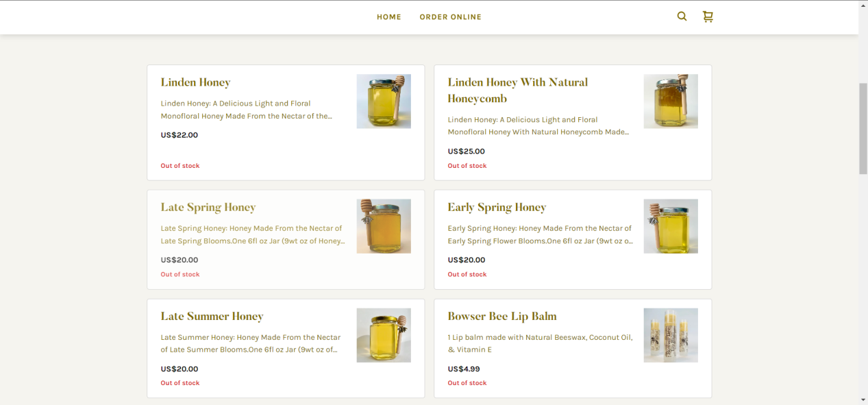Open the Bowser Bee Lip Balm title
This screenshot has width=868, height=405.
(x=501, y=316)
